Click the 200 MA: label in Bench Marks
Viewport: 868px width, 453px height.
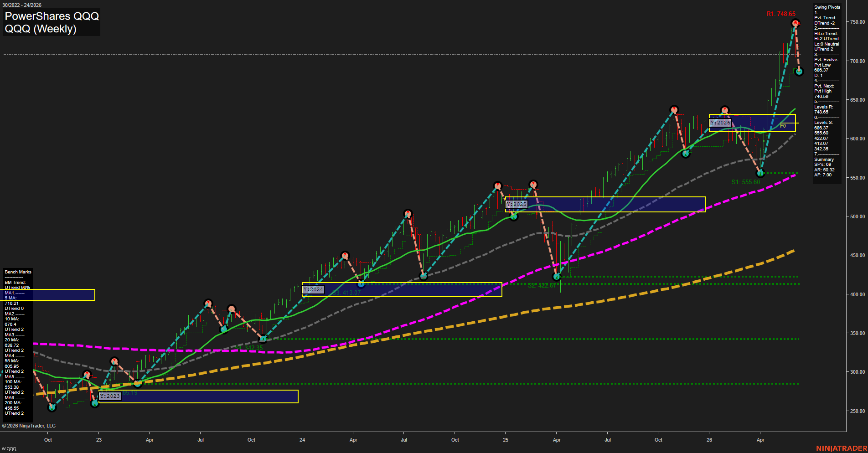13,403
